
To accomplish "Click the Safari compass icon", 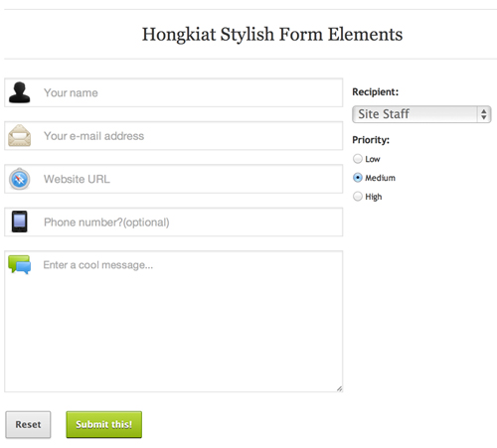I will pos(19,179).
